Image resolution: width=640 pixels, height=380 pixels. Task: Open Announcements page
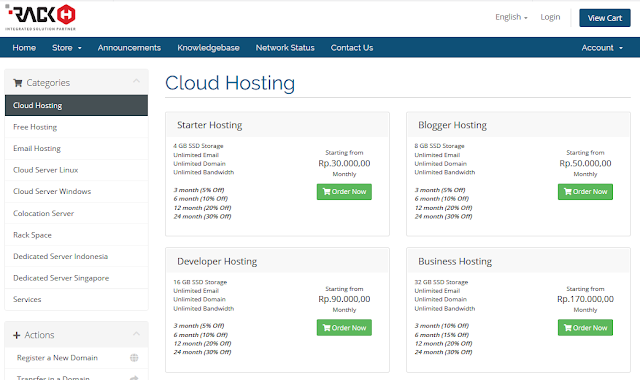coord(129,48)
